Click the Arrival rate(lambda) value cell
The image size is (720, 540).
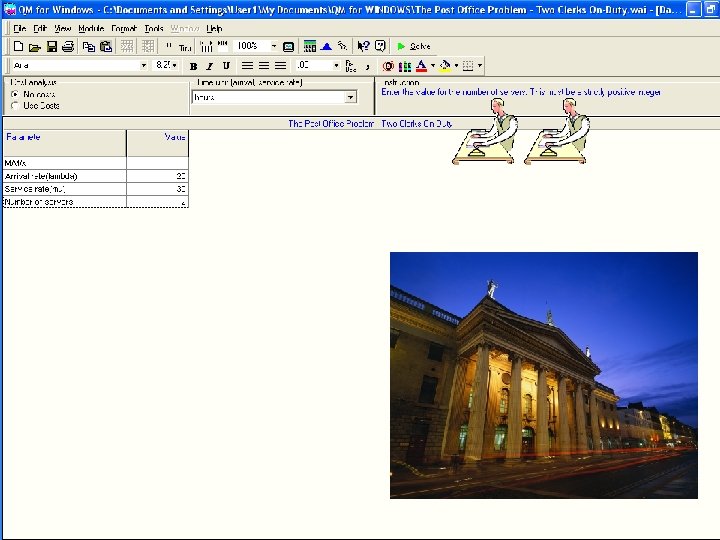[x=158, y=176]
